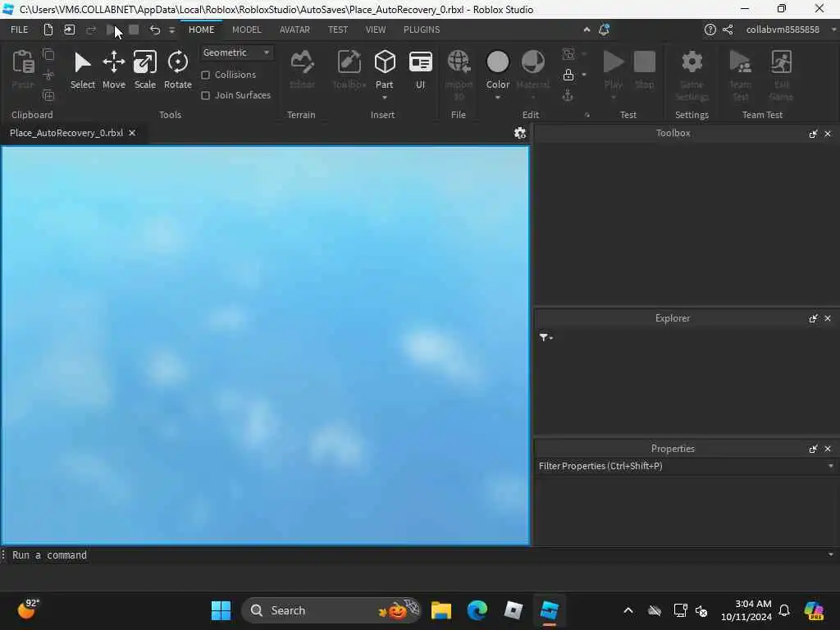
Task: Click the Share icon near username
Action: click(728, 30)
